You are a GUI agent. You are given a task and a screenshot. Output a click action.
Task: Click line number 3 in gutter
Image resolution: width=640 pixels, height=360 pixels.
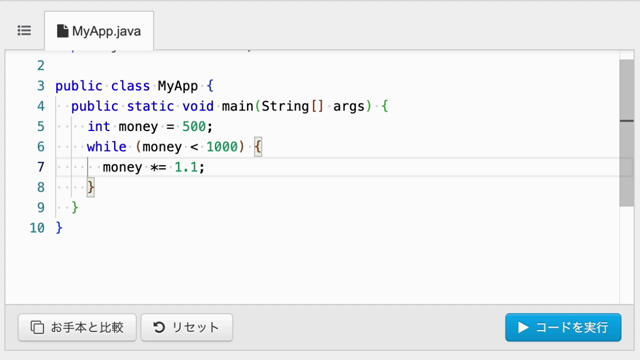tap(40, 86)
